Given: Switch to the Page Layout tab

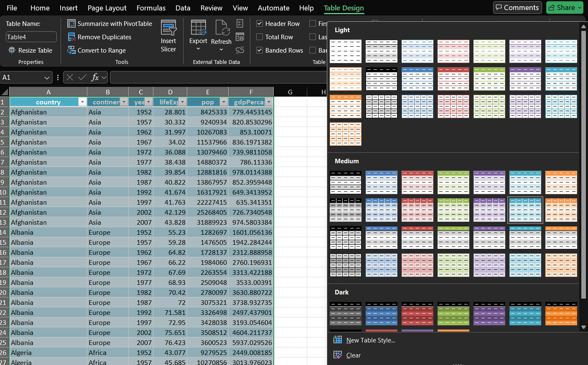Looking at the screenshot, I should (107, 8).
